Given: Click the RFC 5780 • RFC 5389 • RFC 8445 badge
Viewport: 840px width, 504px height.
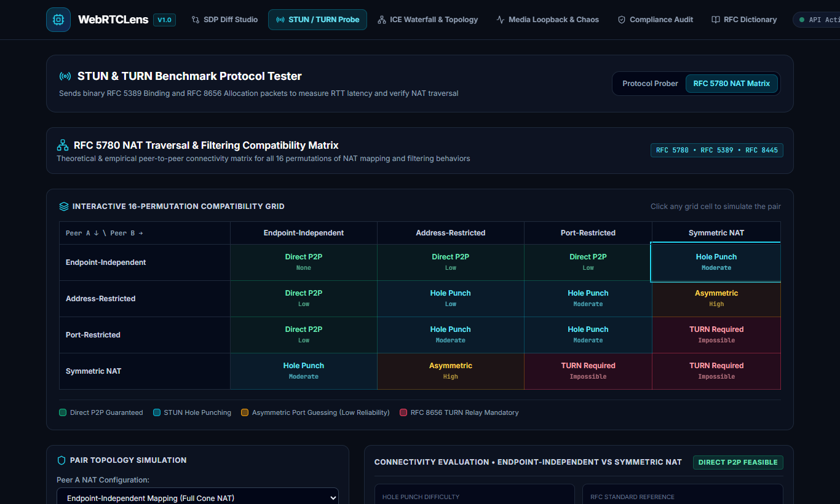Looking at the screenshot, I should (717, 150).
